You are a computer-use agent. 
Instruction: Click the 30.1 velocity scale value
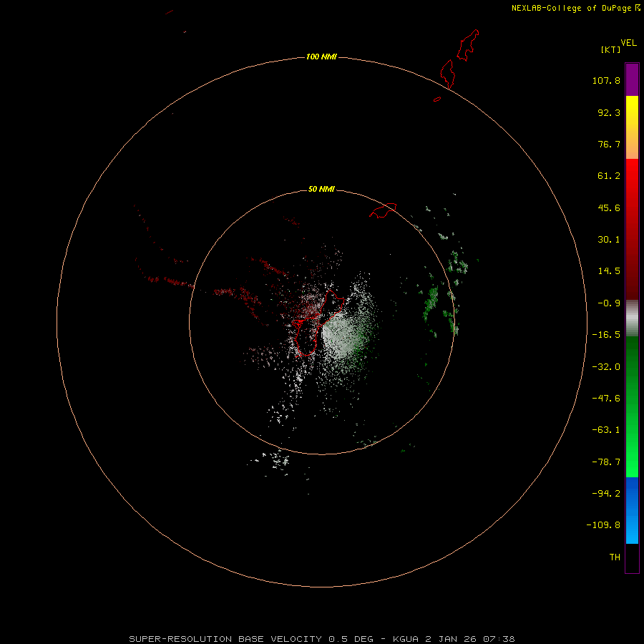click(609, 240)
